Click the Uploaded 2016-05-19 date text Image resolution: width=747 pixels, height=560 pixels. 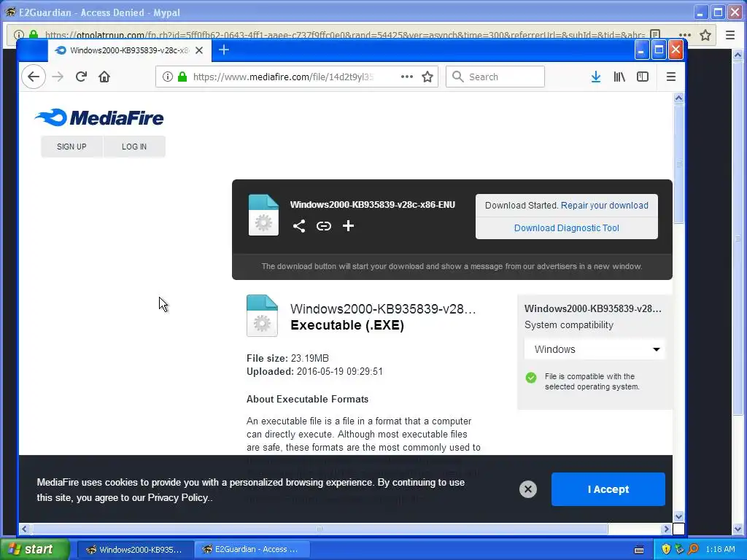[x=314, y=371]
